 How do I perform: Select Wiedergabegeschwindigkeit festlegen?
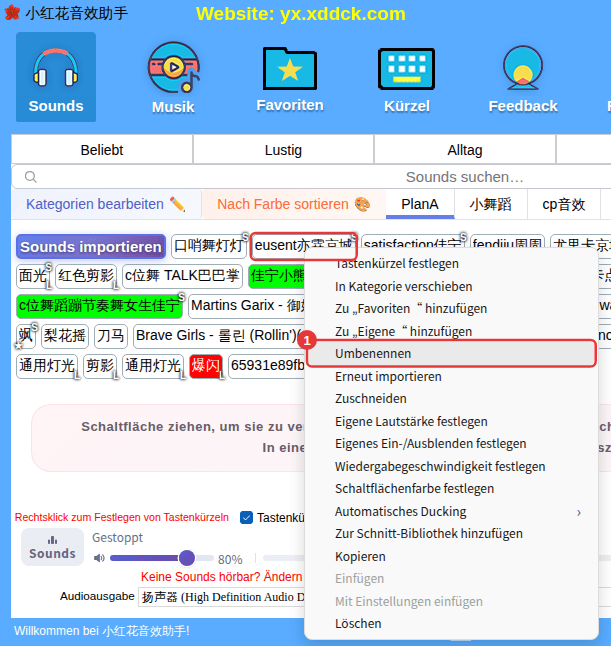440,466
